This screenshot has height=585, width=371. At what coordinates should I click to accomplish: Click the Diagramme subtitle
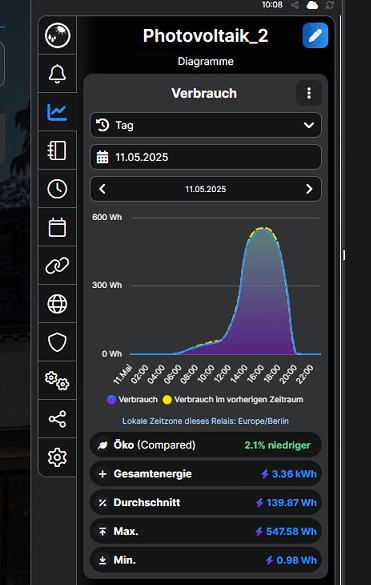point(206,62)
